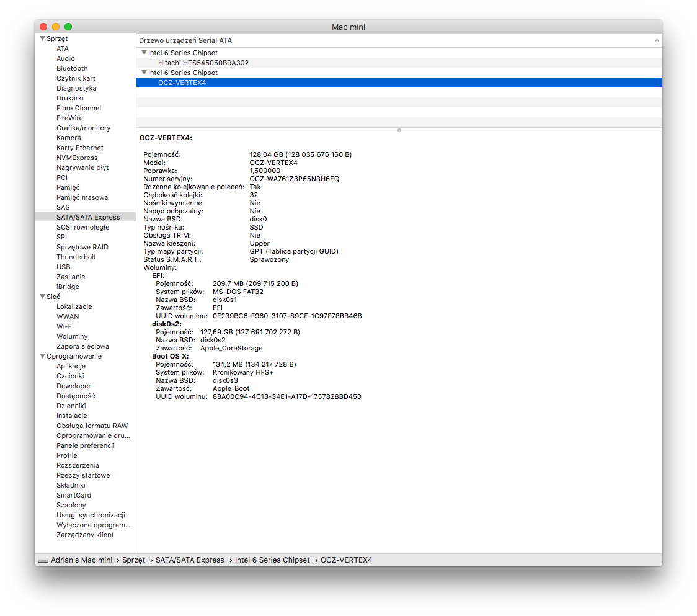This screenshot has width=697, height=616.
Task: Select Panele preferencji in sidebar
Action: click(86, 445)
